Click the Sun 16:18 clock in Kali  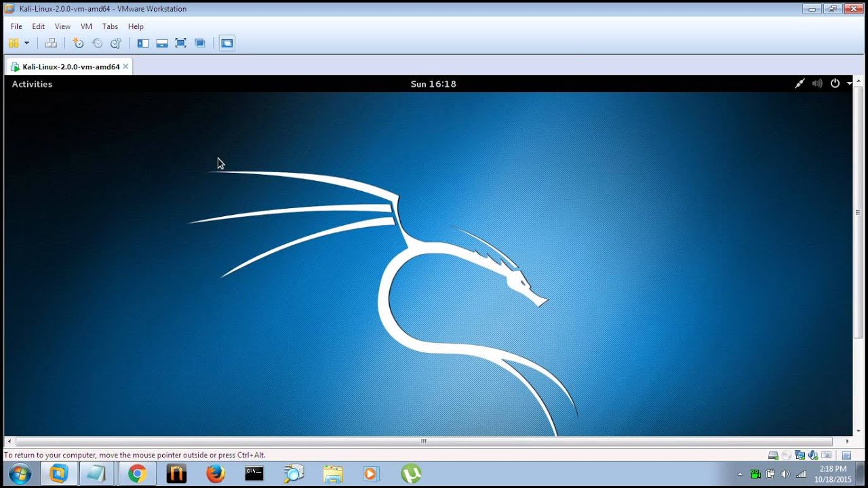tap(433, 84)
